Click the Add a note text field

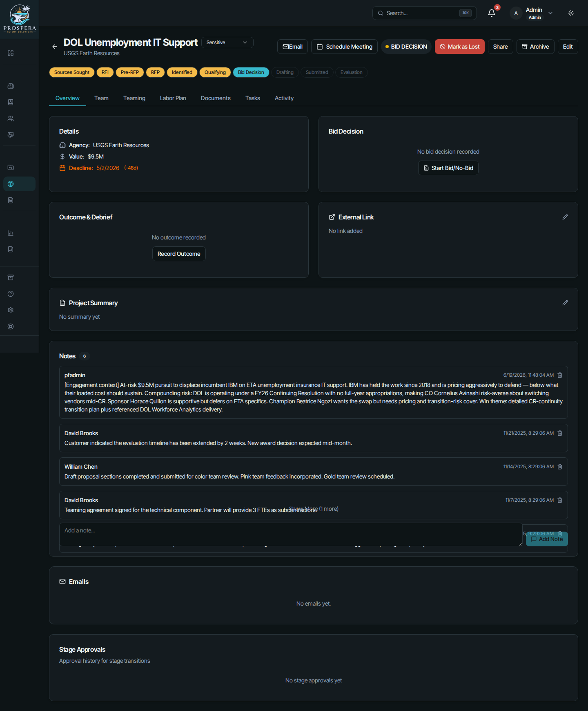point(291,534)
